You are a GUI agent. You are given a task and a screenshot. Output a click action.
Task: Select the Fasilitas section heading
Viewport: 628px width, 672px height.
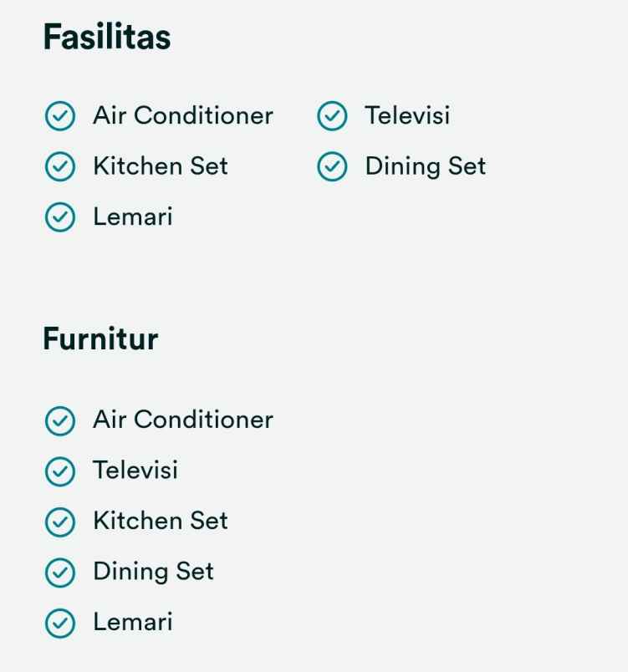pos(107,38)
